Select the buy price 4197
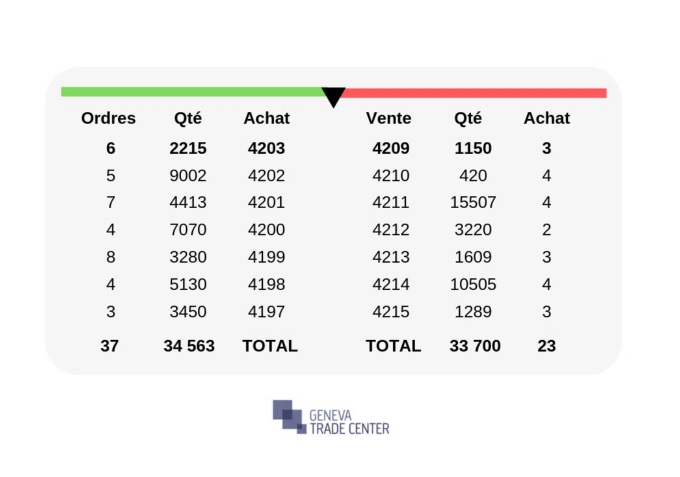 point(266,311)
